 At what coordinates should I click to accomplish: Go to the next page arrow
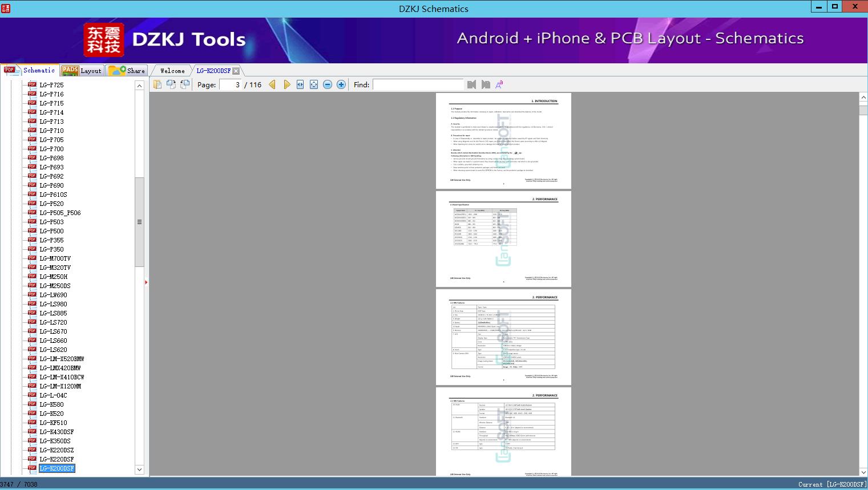[286, 84]
